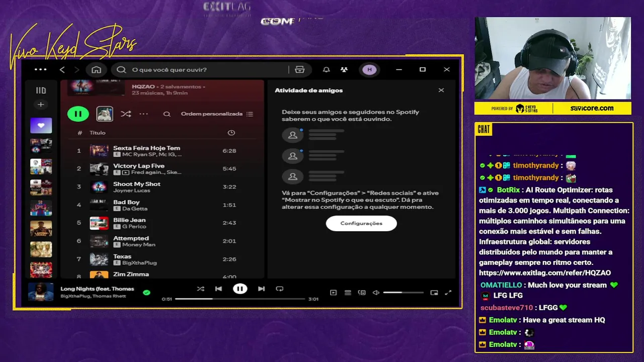Pause the playlist with the green button

tap(78, 114)
